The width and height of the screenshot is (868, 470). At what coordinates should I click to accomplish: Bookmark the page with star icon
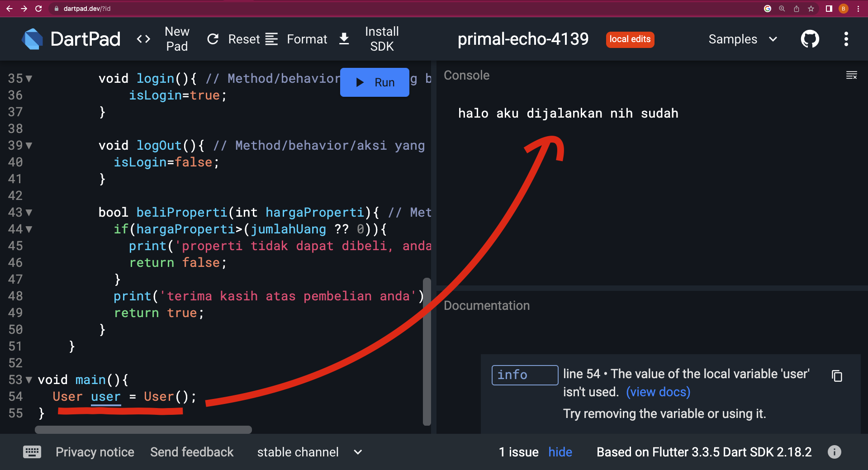[811, 9]
